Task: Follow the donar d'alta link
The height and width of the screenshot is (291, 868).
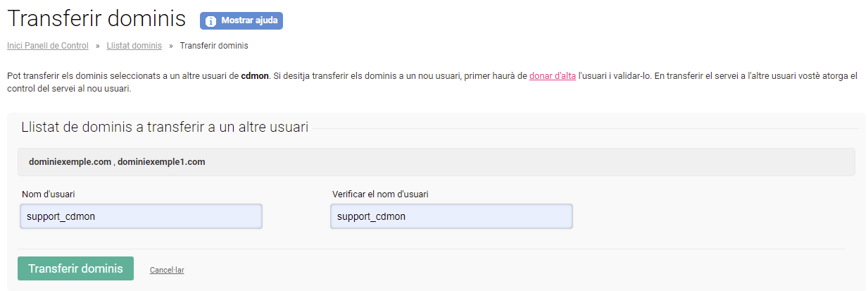Action: [553, 75]
